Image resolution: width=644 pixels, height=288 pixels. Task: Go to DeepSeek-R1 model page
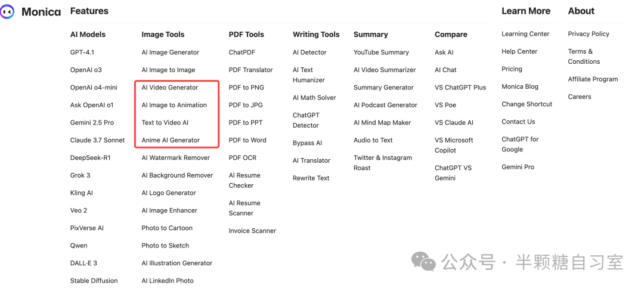pos(91,158)
